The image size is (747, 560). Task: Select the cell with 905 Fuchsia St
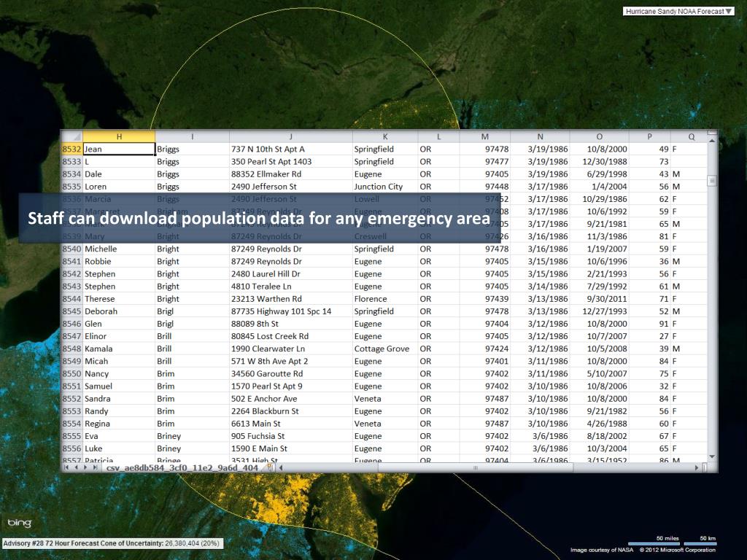(290, 436)
